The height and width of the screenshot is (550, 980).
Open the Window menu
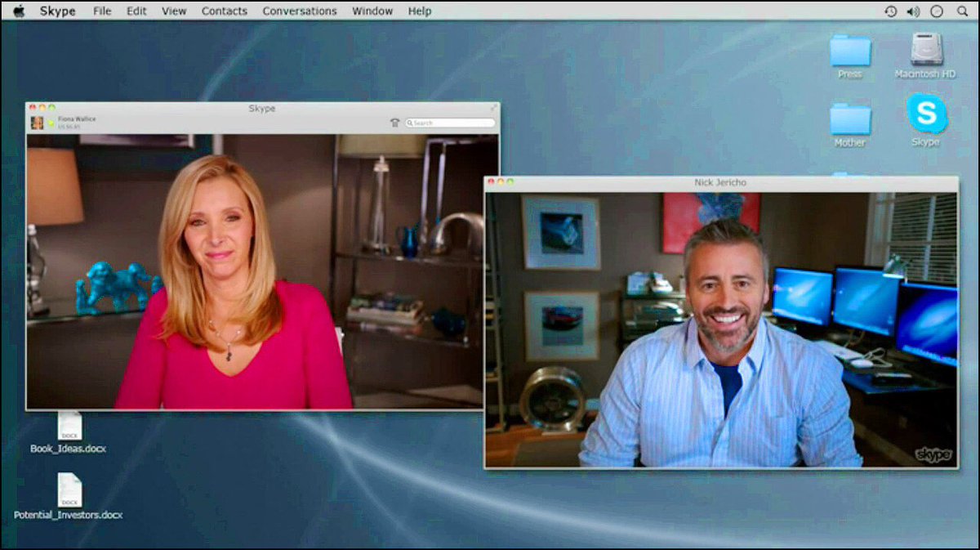(372, 11)
